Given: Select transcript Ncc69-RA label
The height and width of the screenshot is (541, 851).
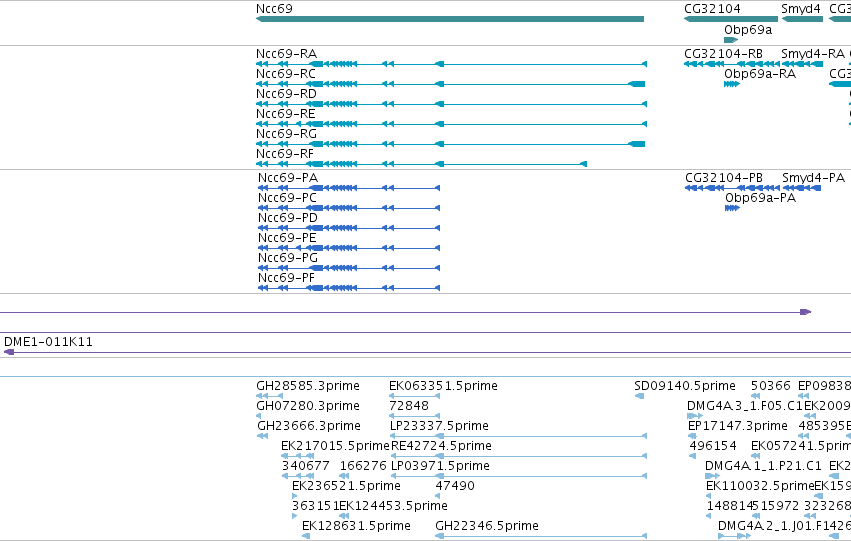Looking at the screenshot, I should point(287,54).
